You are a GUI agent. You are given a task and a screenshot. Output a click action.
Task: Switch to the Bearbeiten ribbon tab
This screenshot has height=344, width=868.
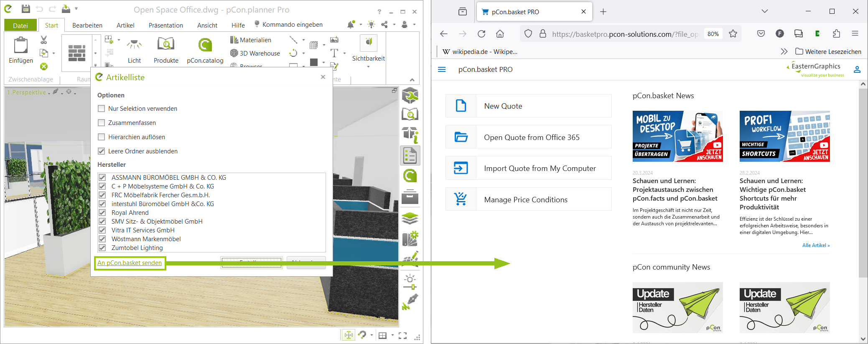pos(87,25)
